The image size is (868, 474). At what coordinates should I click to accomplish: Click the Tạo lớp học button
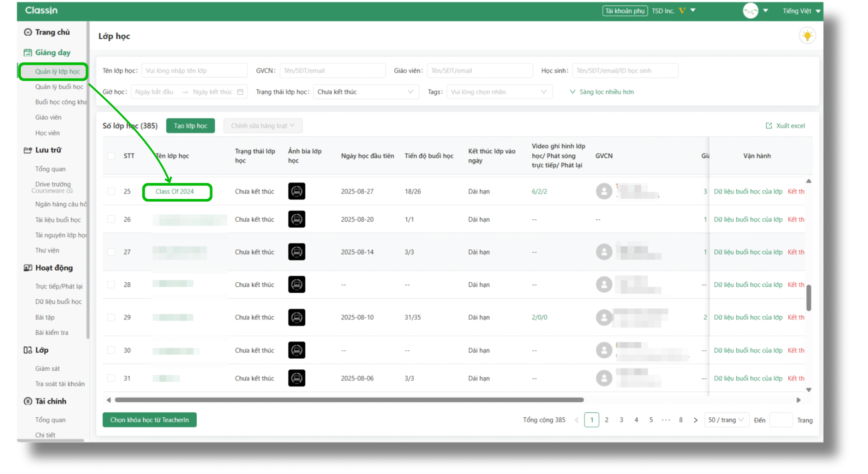tap(190, 126)
